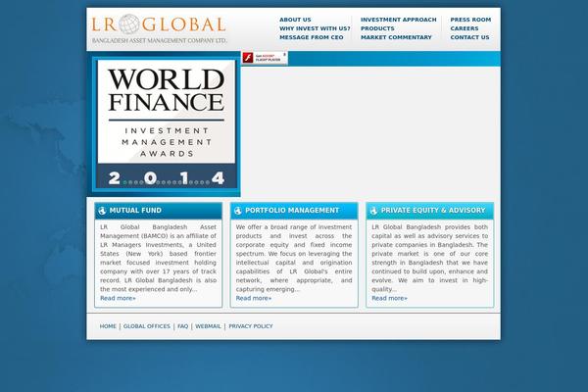Open the Products menu item
This screenshot has height=392, width=588.
pos(377,28)
